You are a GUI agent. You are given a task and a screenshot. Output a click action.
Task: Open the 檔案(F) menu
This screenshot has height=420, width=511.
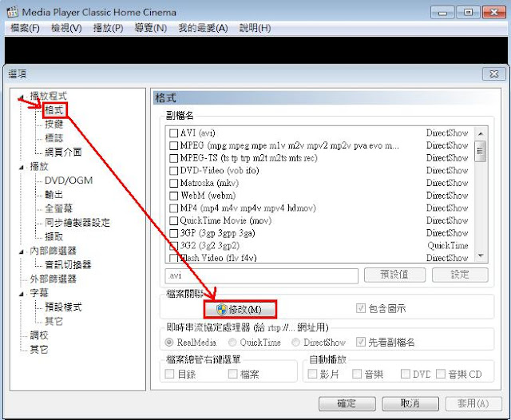pos(25,28)
